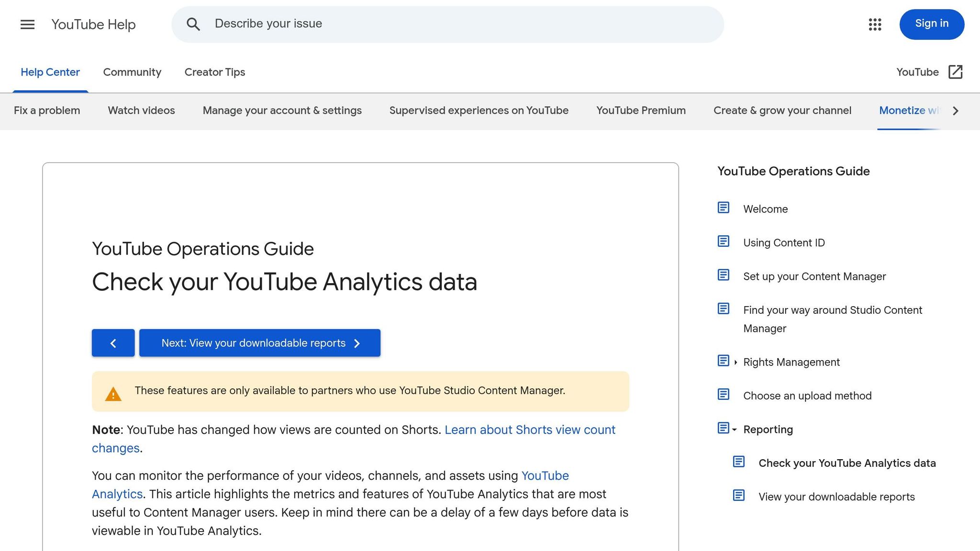This screenshot has height=551, width=980.
Task: Open Create & grow your channel category
Action: 782,110
